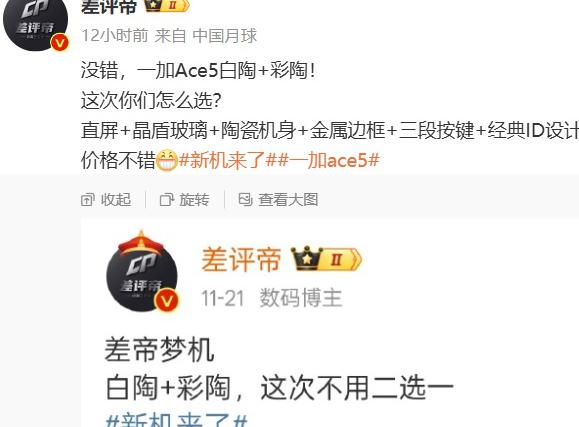579x427 pixels.
Task: Click the crown level II badge in image
Action: (x=326, y=258)
